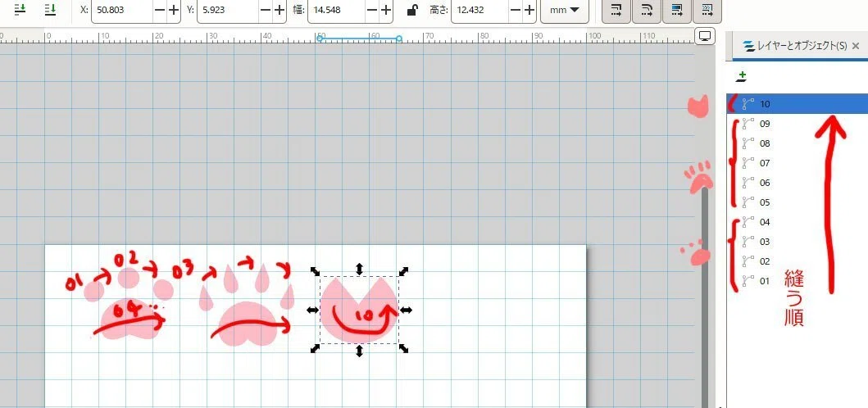Click the left-middle scale handle of selection
The image size is (868, 408).
[x=313, y=311]
